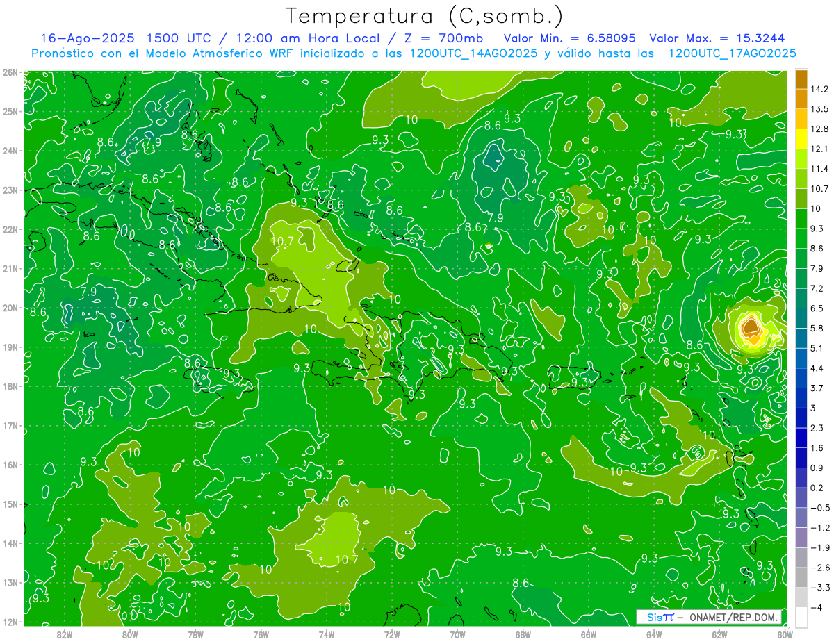
Task: Click the orange warm core near 61W 19.5N
Action: click(x=751, y=327)
